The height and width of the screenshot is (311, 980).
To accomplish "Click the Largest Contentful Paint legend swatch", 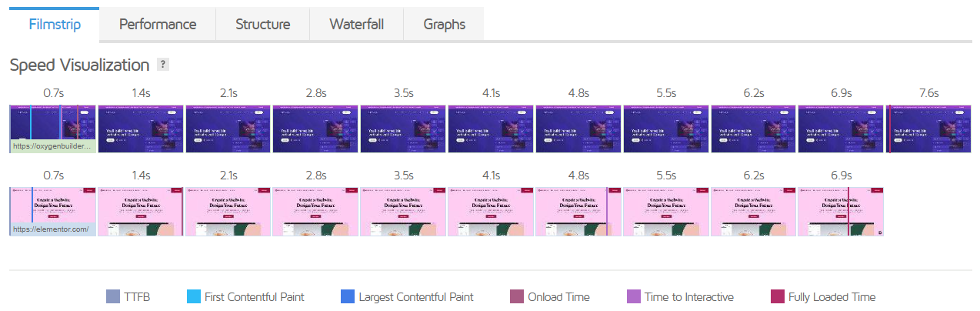I will pyautogui.click(x=347, y=297).
